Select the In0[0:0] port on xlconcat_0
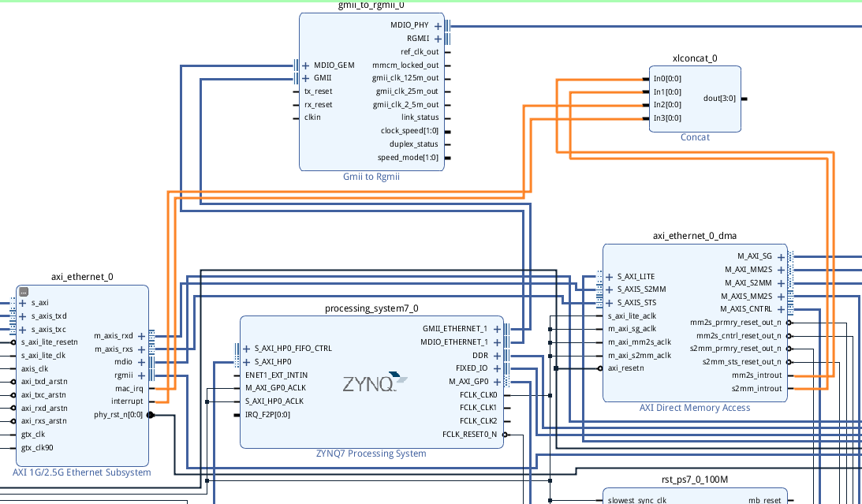 (667, 79)
